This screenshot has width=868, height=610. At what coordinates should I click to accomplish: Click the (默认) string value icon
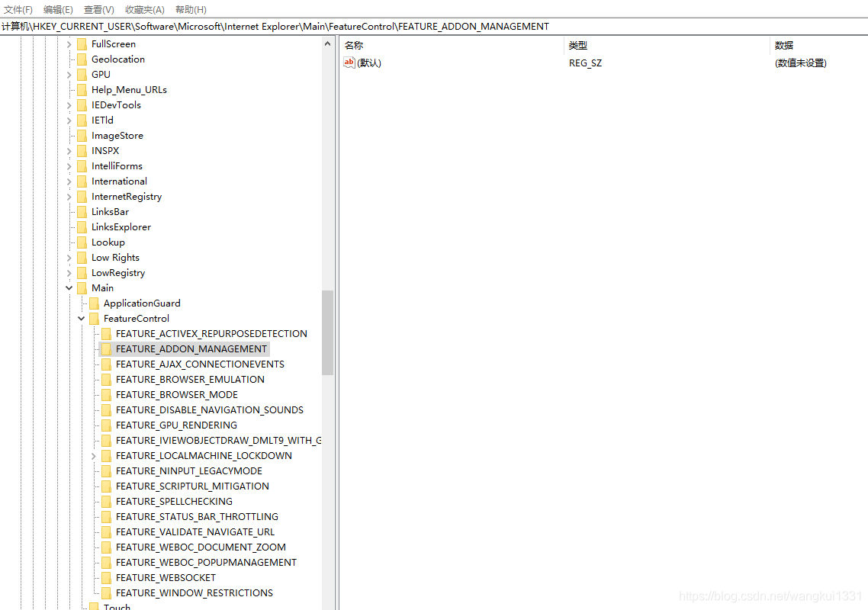(349, 63)
